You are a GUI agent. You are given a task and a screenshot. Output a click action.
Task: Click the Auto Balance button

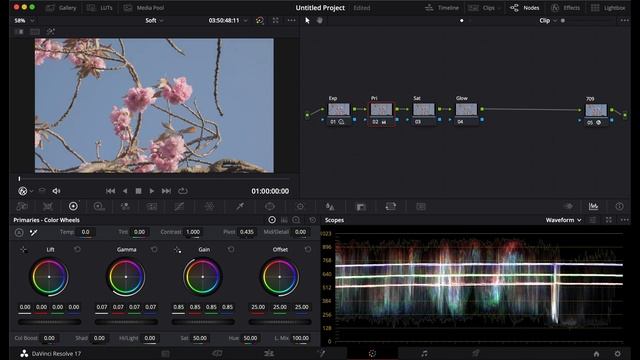tap(19, 232)
